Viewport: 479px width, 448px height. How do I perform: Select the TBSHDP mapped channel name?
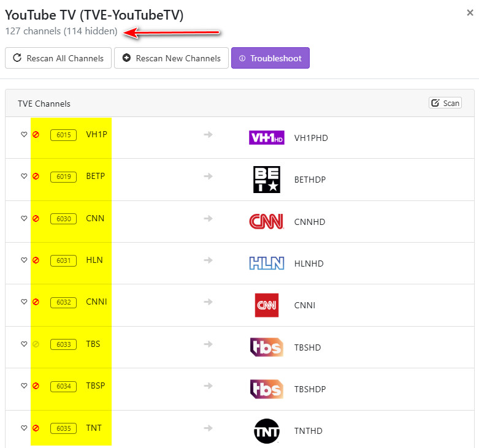point(310,389)
